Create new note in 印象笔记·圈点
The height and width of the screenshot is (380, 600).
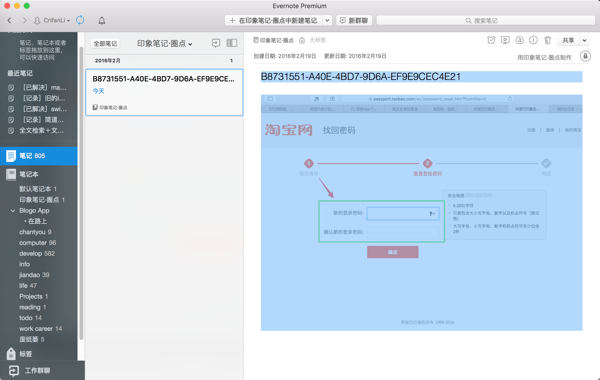[x=274, y=20]
